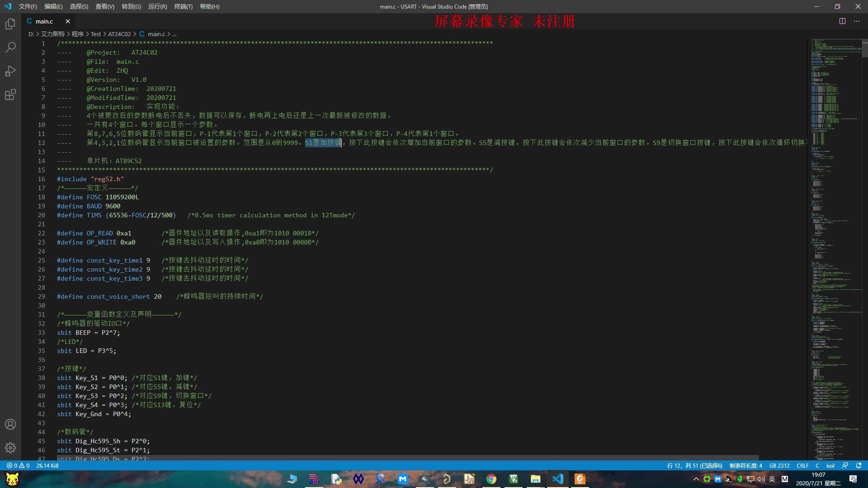Close the main.c editor tab
868x488 pixels.
coord(67,21)
